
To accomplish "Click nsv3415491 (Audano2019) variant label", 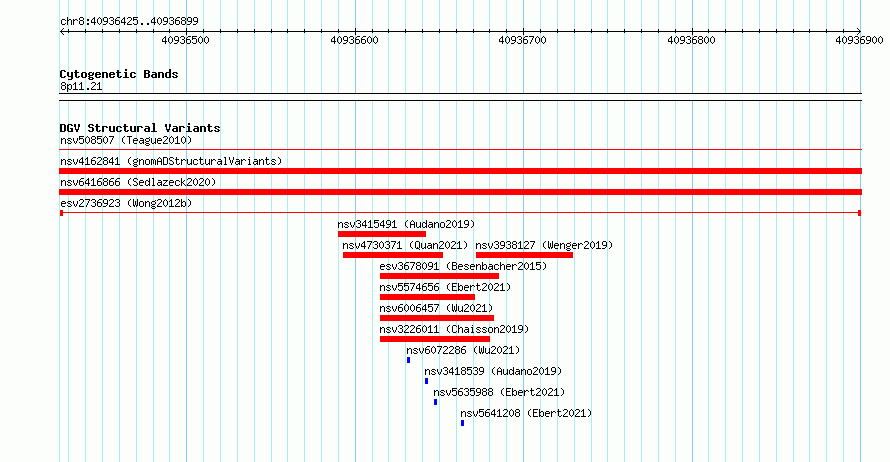I will (x=406, y=224).
